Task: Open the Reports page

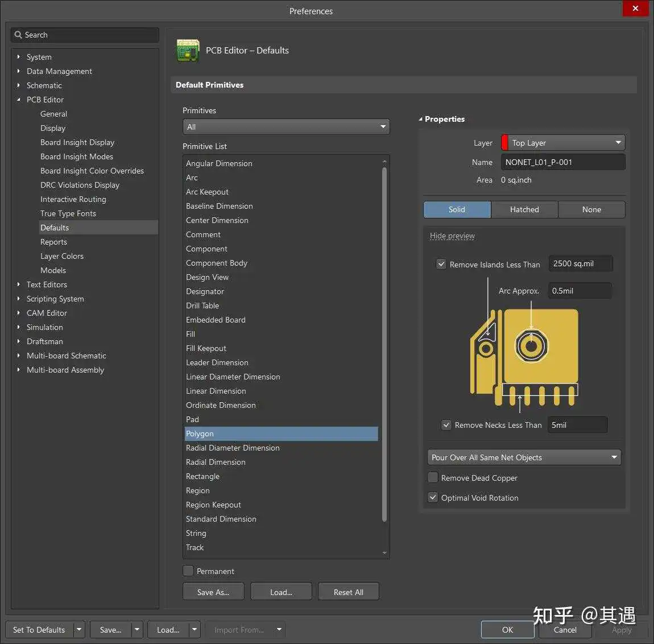Action: pos(53,242)
